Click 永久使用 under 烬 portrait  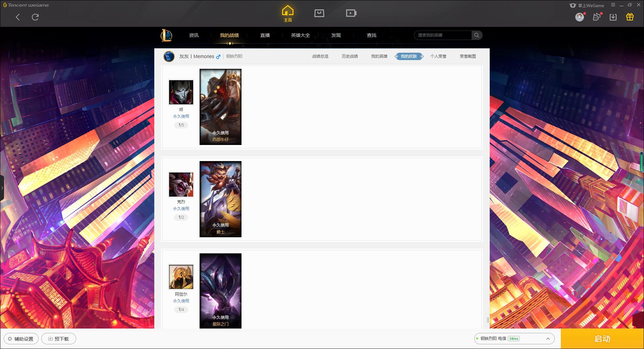tap(181, 116)
